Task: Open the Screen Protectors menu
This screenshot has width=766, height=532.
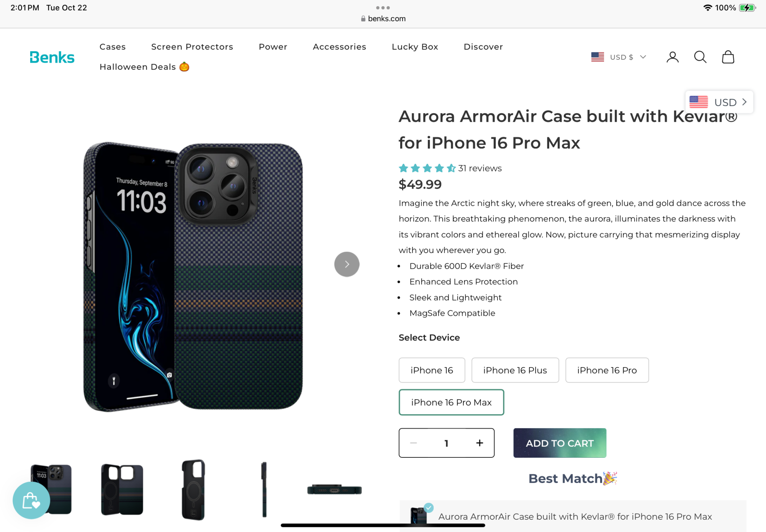Action: [192, 47]
